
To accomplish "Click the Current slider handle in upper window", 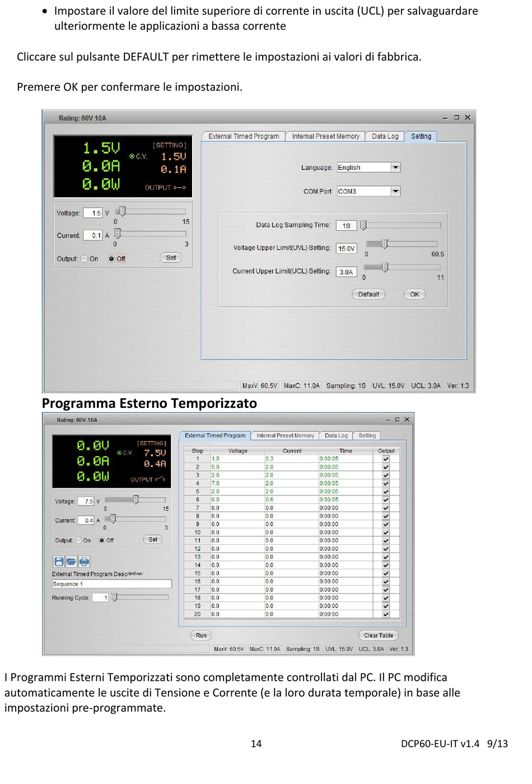I will click(x=118, y=234).
